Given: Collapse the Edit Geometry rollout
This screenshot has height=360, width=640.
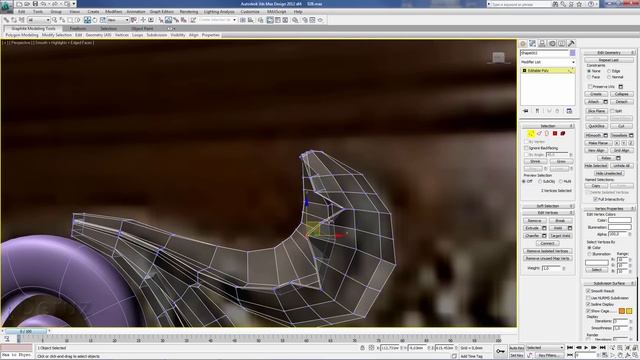Looking at the screenshot, I should tap(609, 53).
